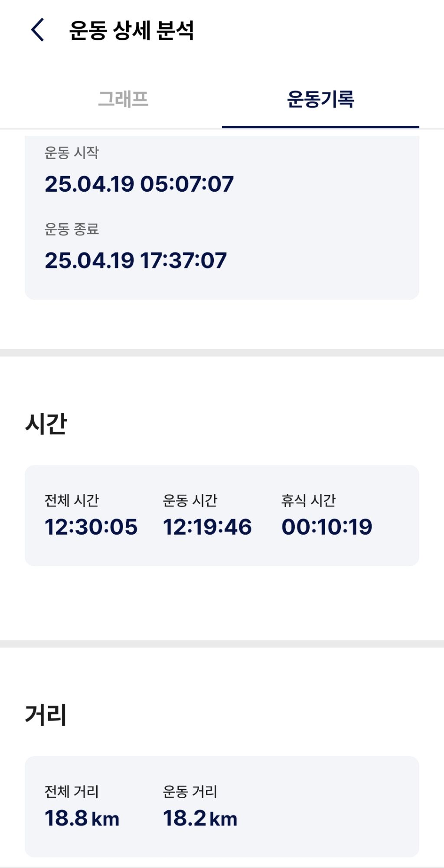The height and width of the screenshot is (868, 444).
Task: Select rest time value 00:10:19
Action: coord(327,527)
